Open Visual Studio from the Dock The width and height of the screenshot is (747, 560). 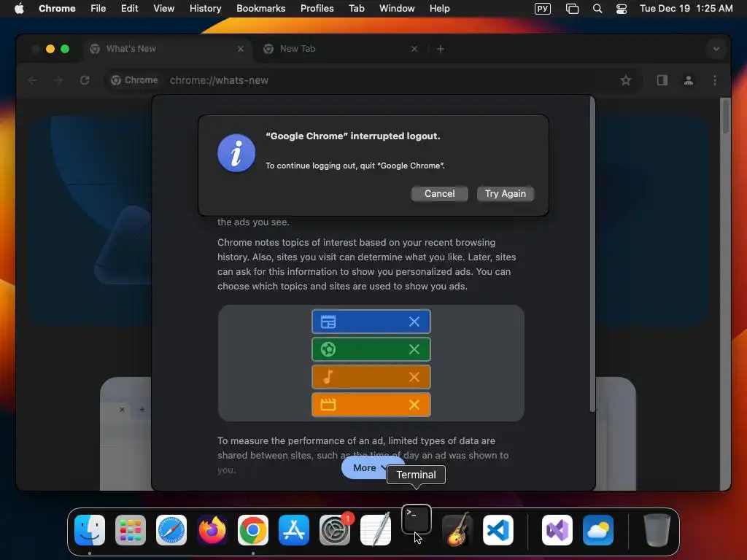(557, 529)
